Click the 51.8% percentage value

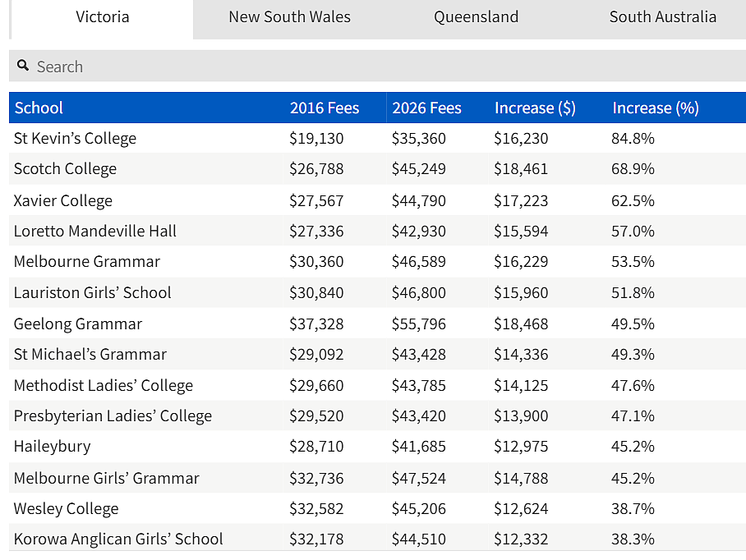click(x=633, y=292)
